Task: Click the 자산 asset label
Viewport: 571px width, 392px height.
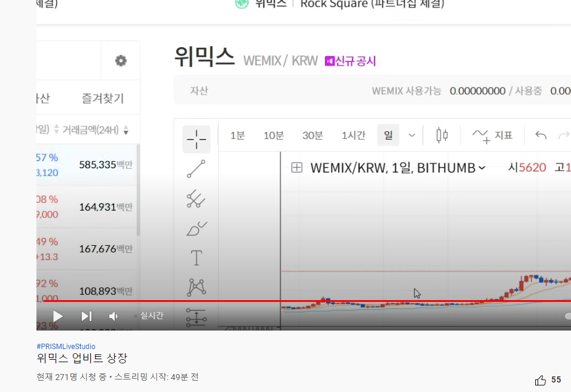Action: 199,91
